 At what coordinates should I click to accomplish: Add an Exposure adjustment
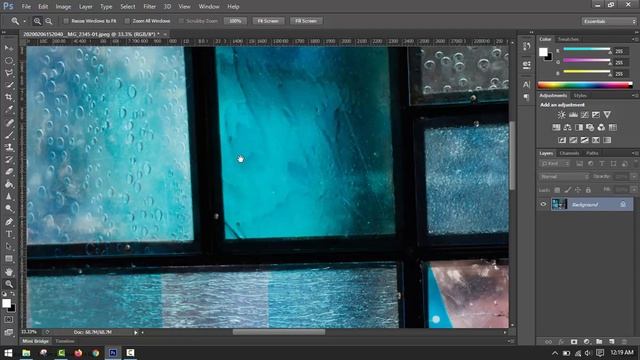point(596,115)
